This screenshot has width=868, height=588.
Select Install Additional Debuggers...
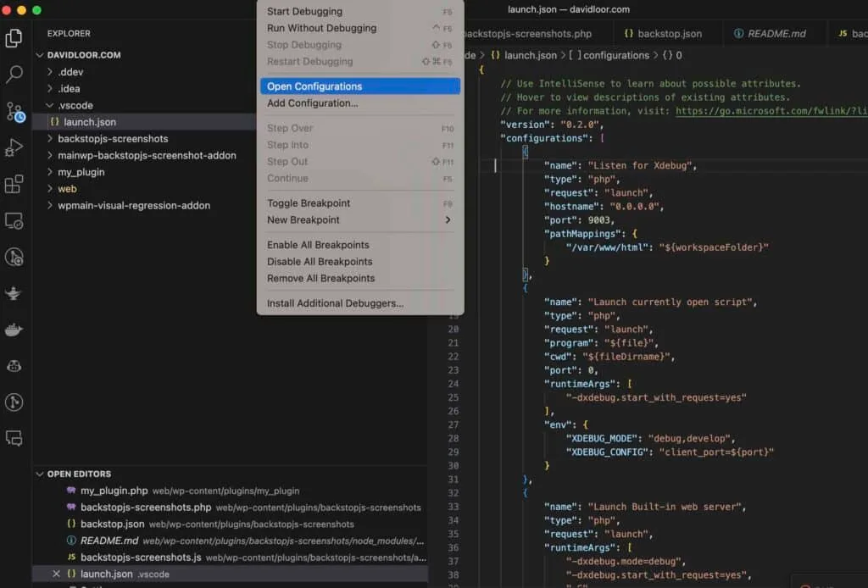pyautogui.click(x=359, y=303)
